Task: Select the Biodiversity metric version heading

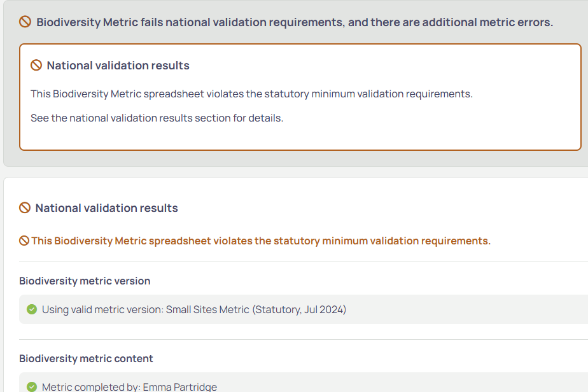Action: [85, 281]
